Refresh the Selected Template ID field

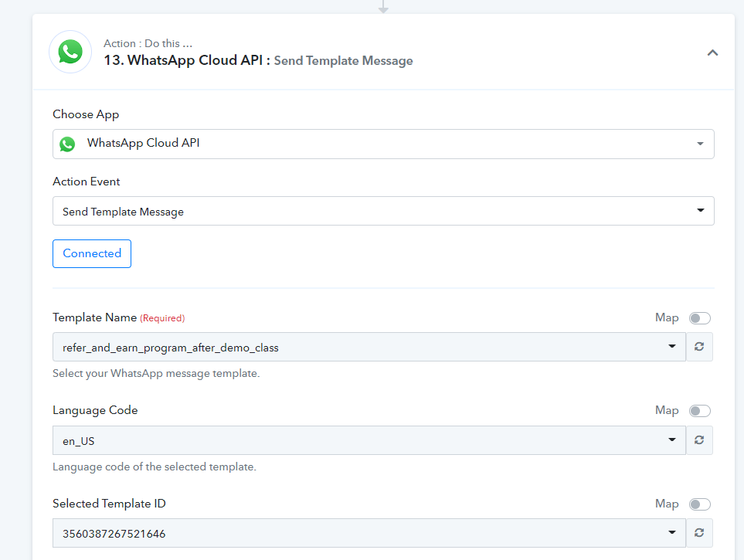(699, 533)
